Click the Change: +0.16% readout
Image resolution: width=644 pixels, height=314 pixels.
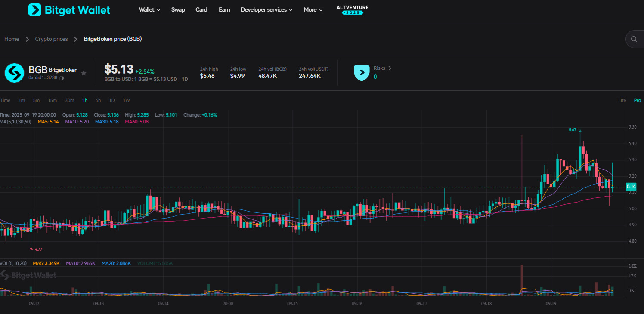click(x=200, y=115)
